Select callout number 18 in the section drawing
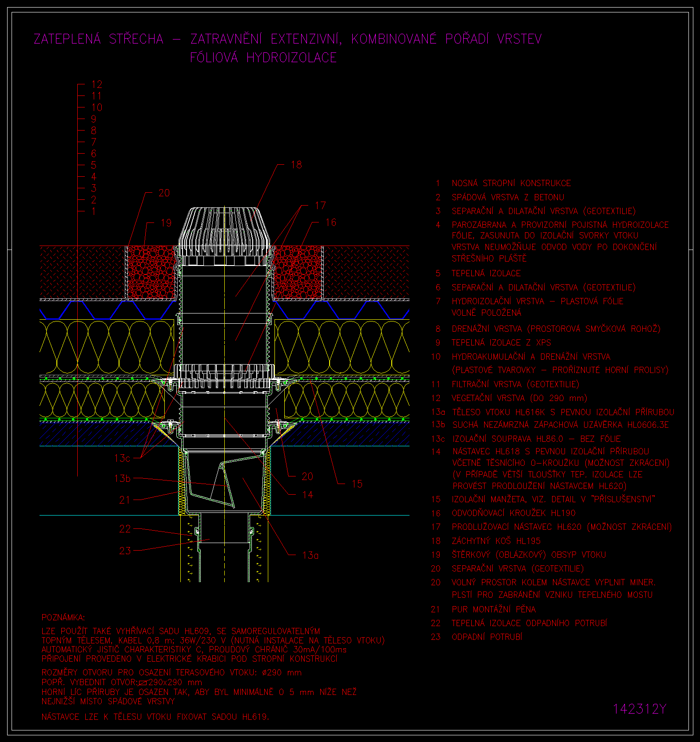 point(296,165)
